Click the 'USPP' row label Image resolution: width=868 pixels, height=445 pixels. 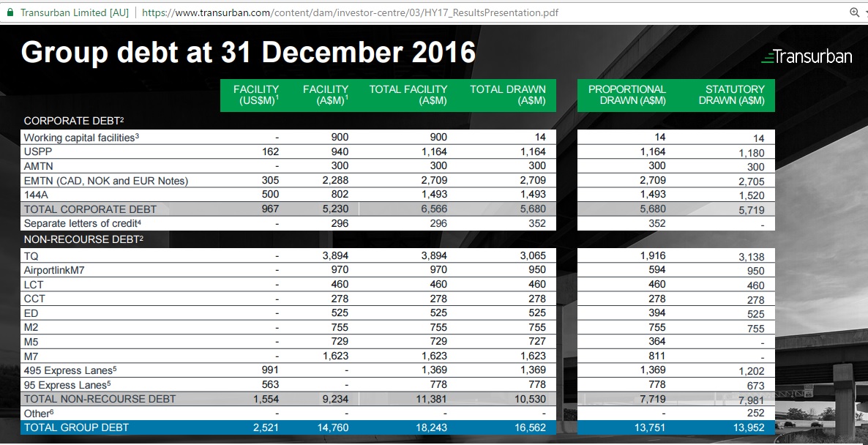(37, 152)
